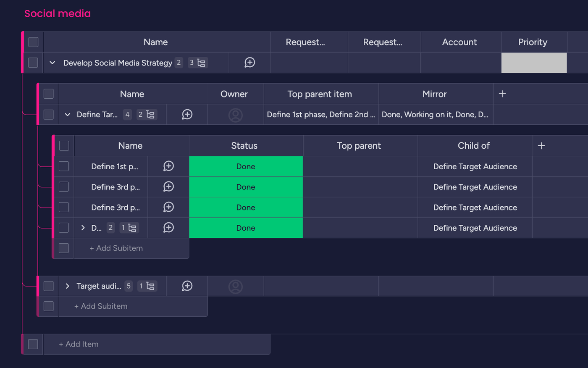588x368 pixels.
Task: Open subitems count icon on Develop Social Media Strategy
Action: click(x=198, y=63)
